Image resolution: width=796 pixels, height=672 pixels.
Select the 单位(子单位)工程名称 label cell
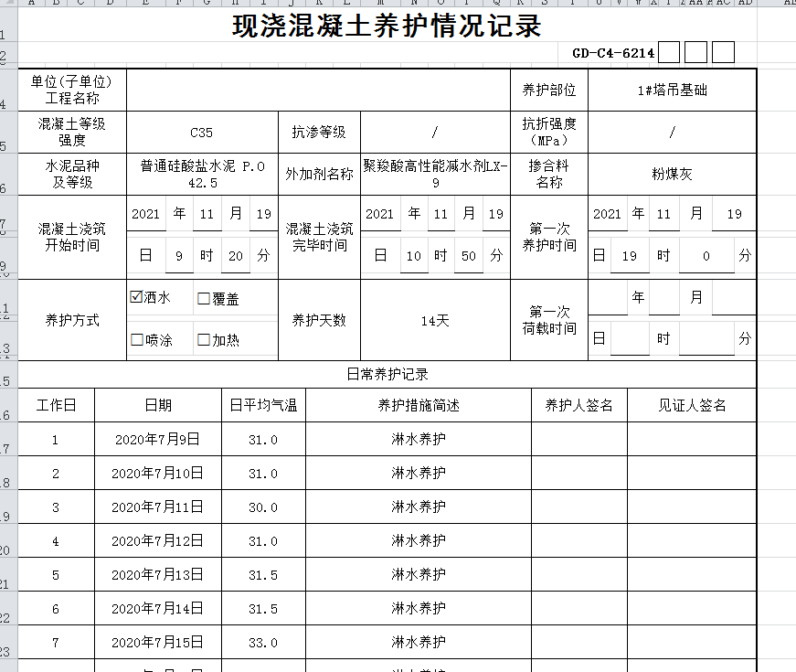[x=72, y=90]
